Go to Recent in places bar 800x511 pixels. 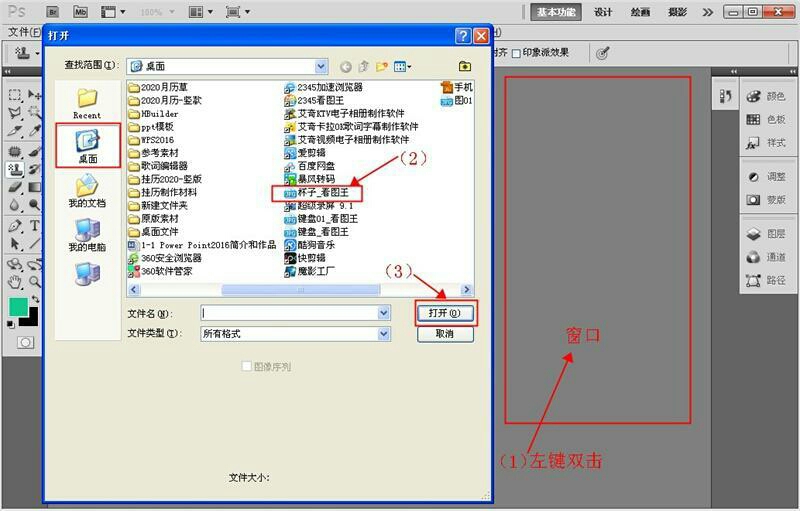coord(87,103)
